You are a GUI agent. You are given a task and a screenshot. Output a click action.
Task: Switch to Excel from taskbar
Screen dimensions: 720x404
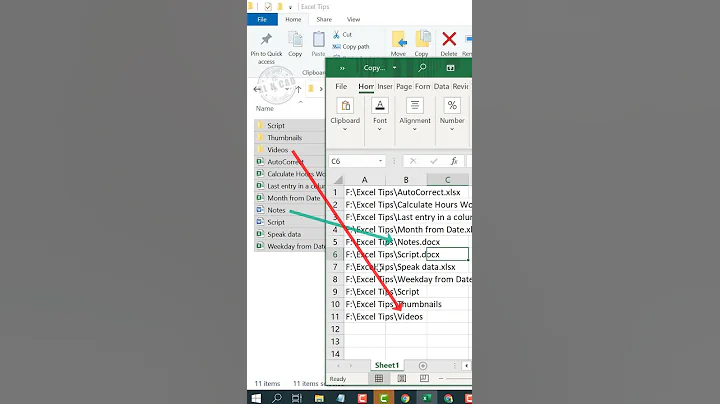[x=427, y=398]
